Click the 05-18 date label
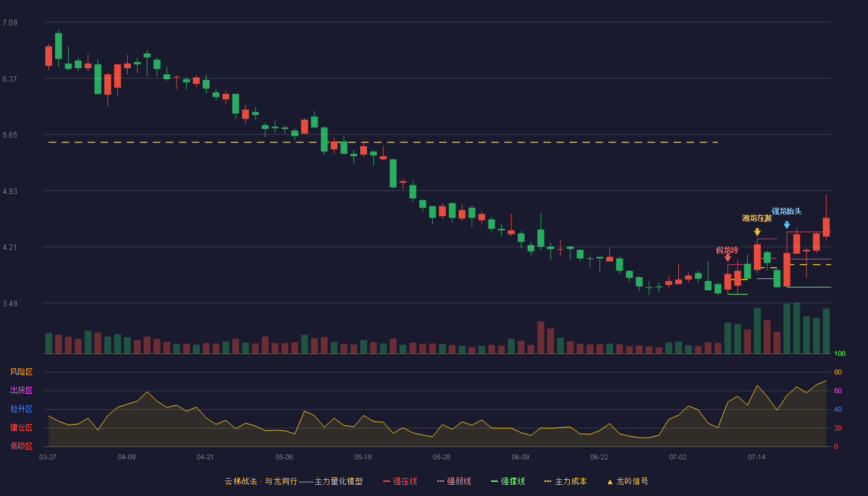 pyautogui.click(x=363, y=457)
